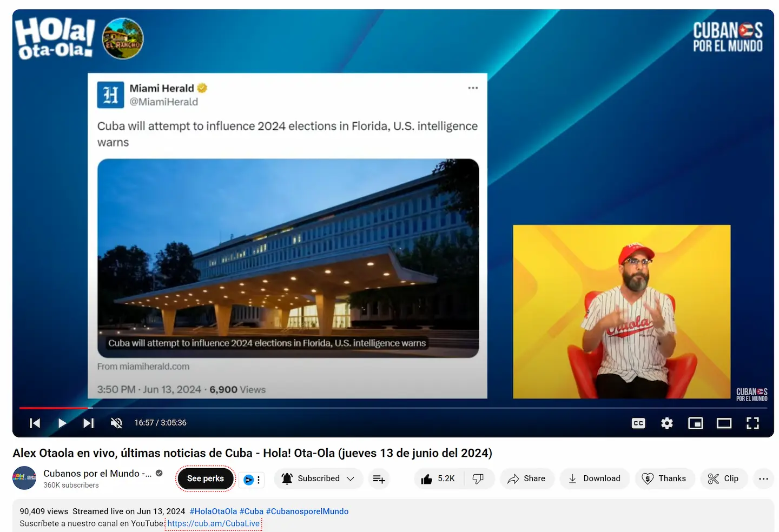Screen dimensions: 779x532
Task: Play the paused video
Action: click(x=62, y=423)
